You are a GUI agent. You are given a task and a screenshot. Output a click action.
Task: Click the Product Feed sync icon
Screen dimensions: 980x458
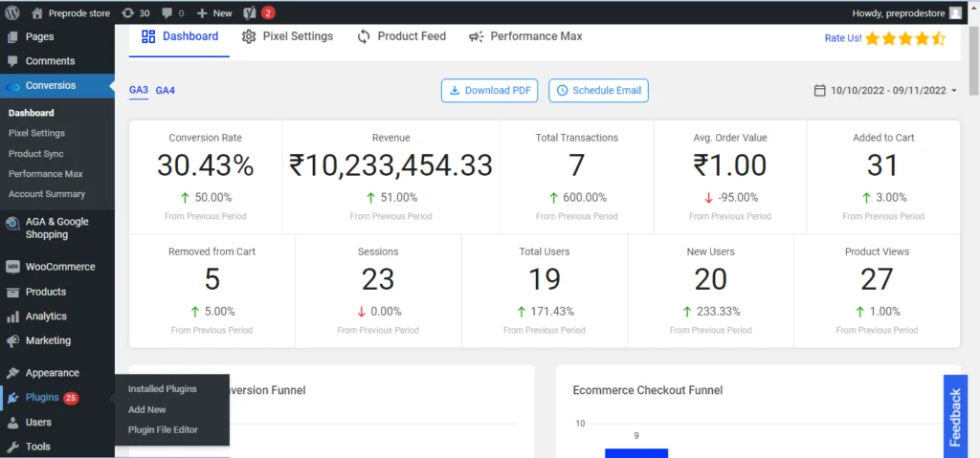coord(364,37)
